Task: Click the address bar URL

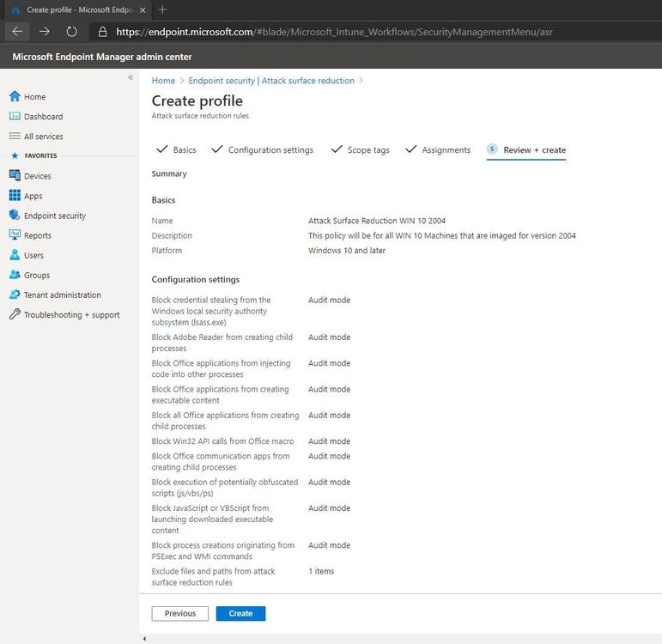Action: pos(334,32)
